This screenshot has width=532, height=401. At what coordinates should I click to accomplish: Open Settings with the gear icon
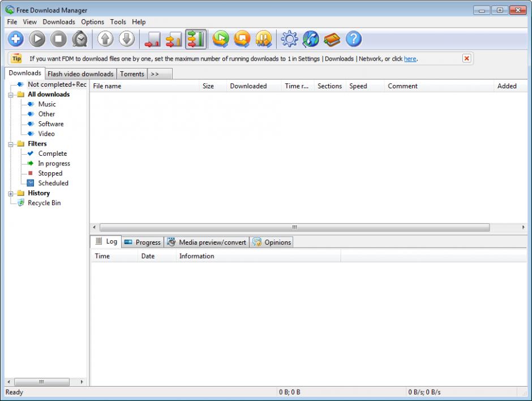(x=289, y=39)
